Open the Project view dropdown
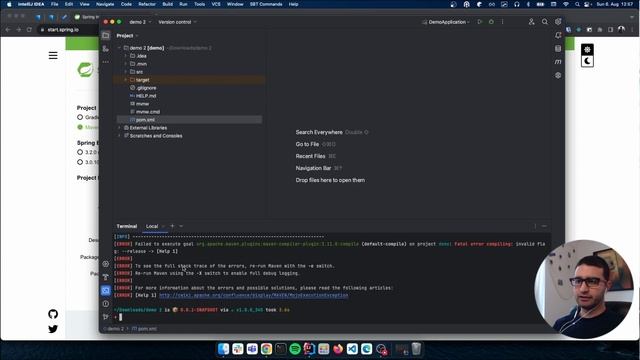640x360 pixels. tap(127, 36)
